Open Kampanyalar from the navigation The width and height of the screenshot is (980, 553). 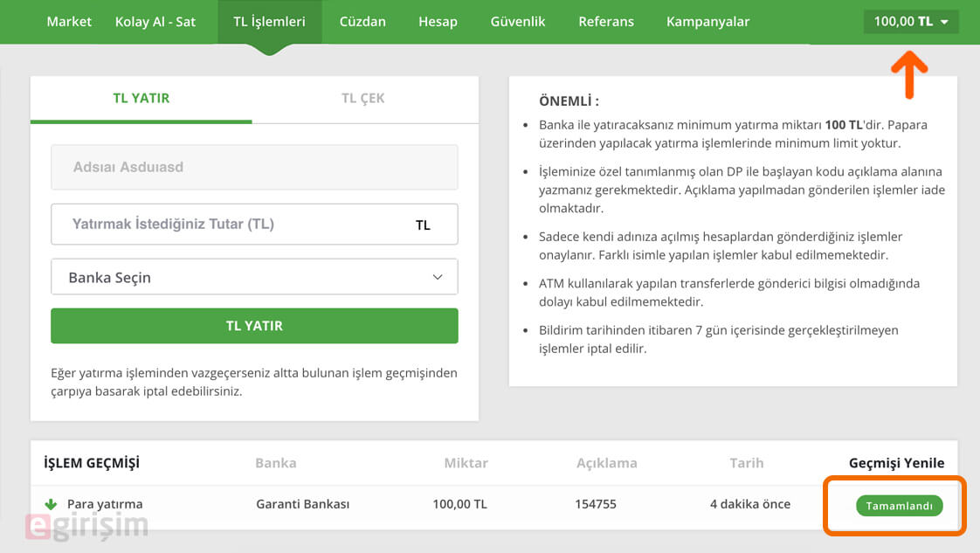coord(708,21)
